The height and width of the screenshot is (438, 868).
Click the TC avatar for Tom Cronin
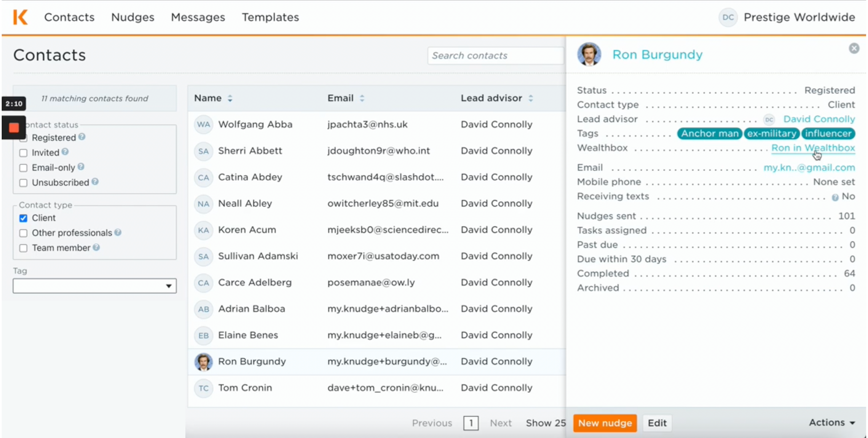pyautogui.click(x=204, y=388)
